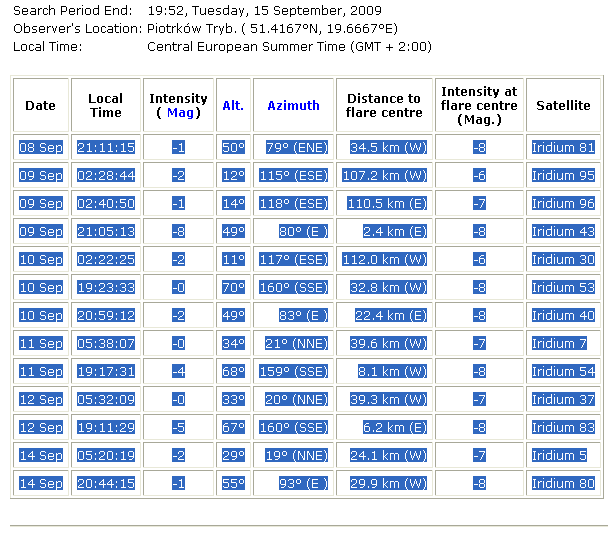The width and height of the screenshot is (613, 533).
Task: Click the Iridium 54 satellite cell
Action: (563, 371)
